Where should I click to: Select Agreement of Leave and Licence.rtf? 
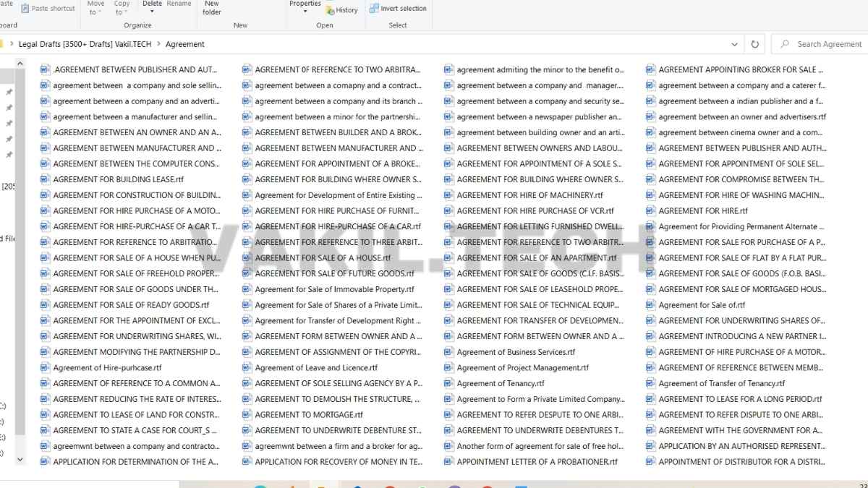click(316, 368)
